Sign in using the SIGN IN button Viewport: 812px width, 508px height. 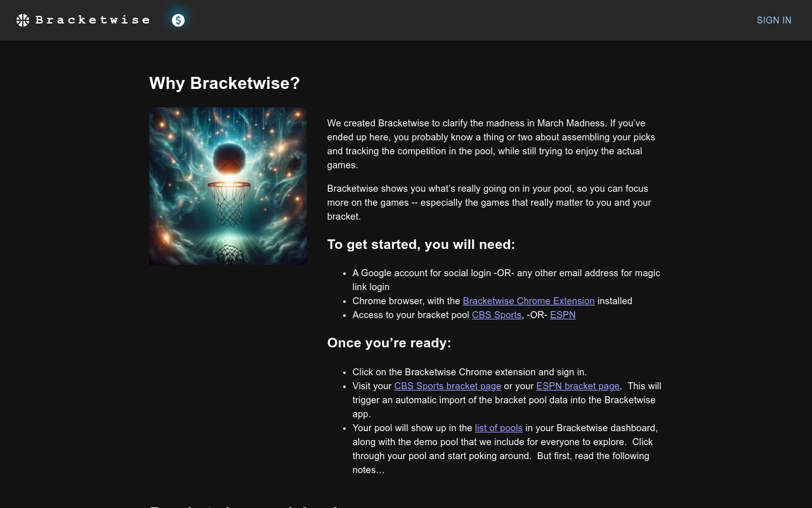774,20
